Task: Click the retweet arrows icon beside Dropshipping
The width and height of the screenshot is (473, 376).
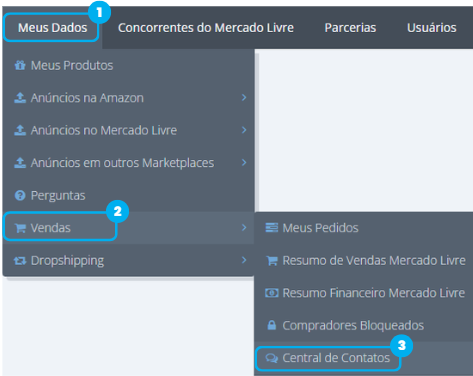Action: [20, 261]
